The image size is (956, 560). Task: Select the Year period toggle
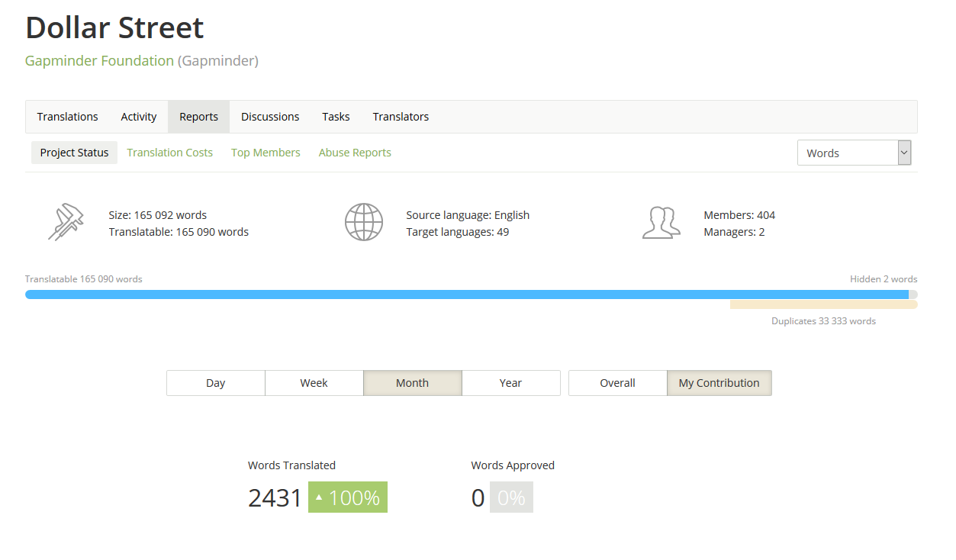510,383
